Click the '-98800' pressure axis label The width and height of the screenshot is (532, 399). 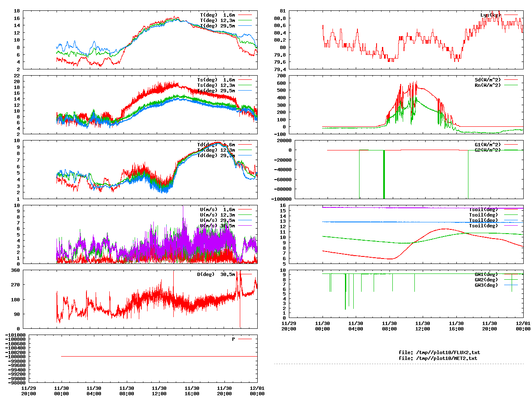(17, 383)
